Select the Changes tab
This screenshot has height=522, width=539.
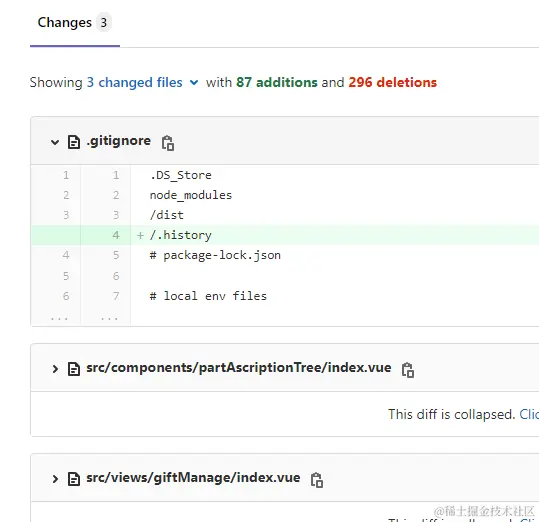[75, 23]
